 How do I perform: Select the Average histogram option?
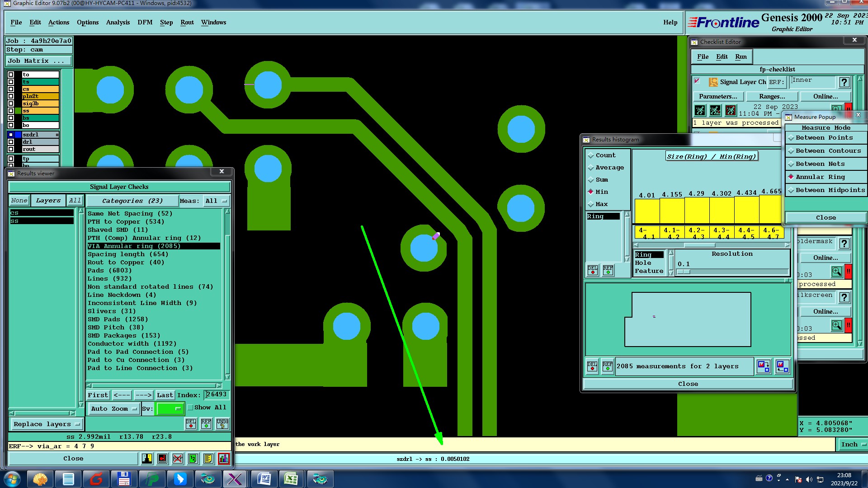609,168
